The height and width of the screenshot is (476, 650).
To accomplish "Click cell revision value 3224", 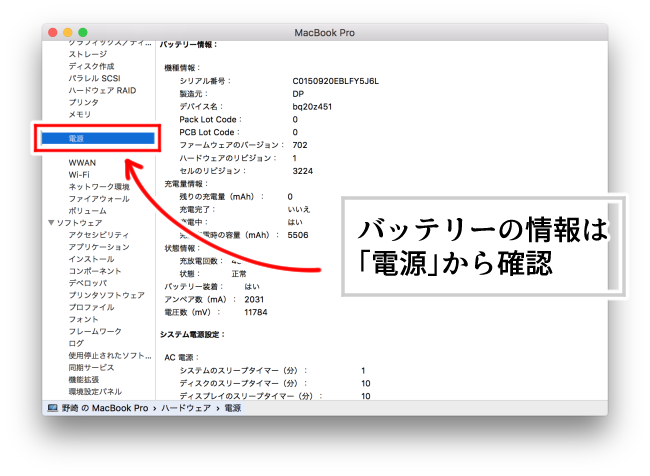I will [x=303, y=171].
